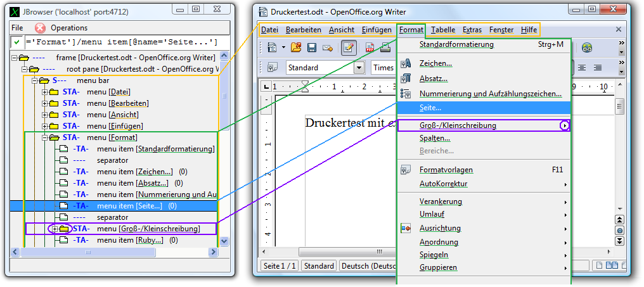The width and height of the screenshot is (644, 287).
Task: Open Operations in the JBrowser menu bar
Action: 69,28
